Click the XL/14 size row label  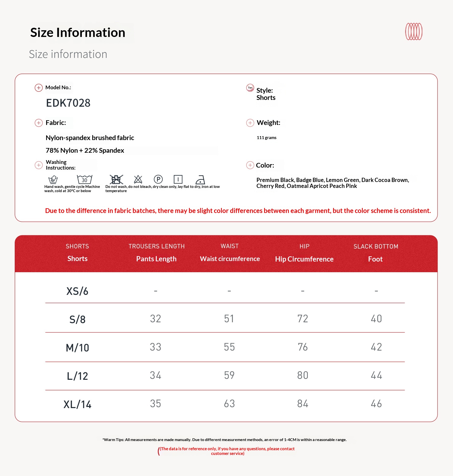(x=77, y=404)
